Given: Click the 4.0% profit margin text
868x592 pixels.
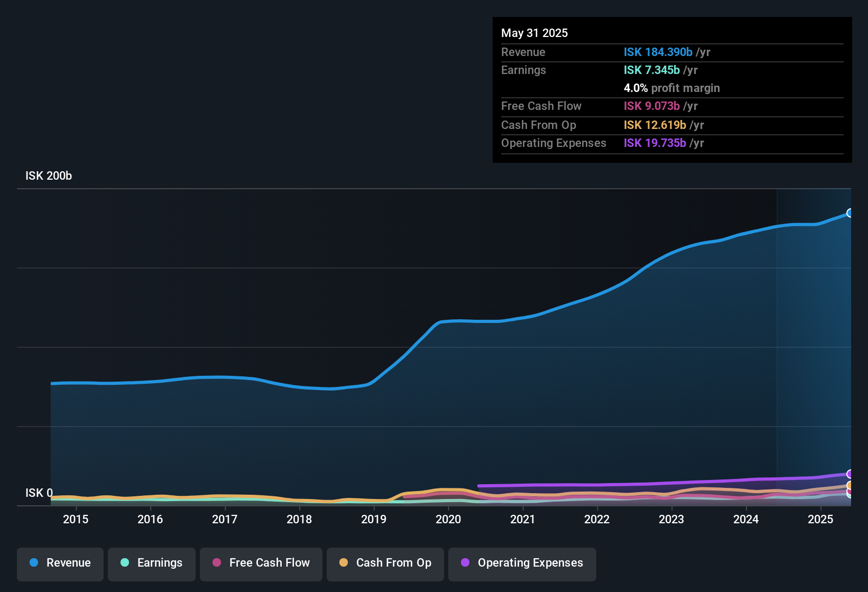Looking at the screenshot, I should [x=672, y=88].
